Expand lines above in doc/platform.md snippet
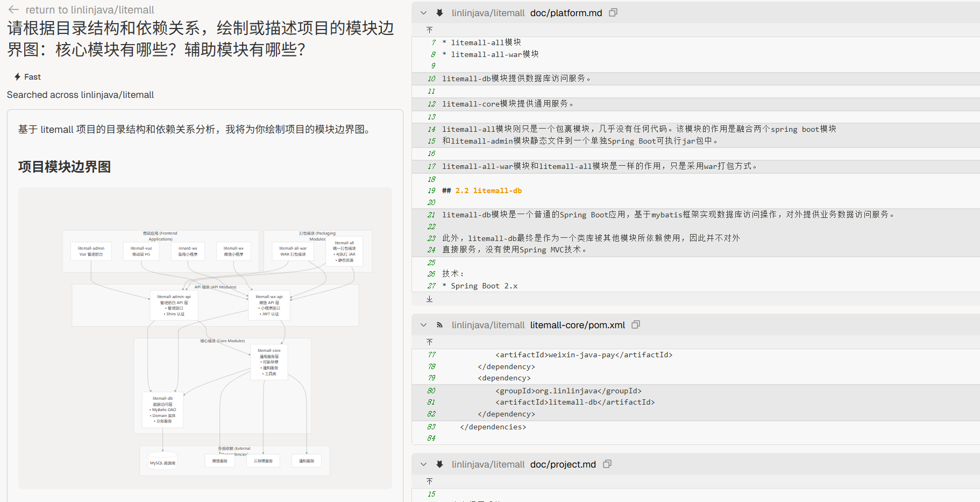This screenshot has width=980, height=502. point(429,30)
